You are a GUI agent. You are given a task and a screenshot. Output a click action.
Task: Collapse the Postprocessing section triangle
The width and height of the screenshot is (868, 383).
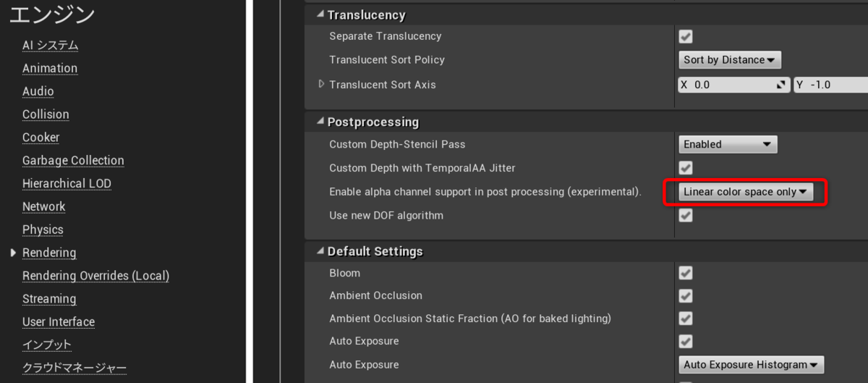pos(320,122)
